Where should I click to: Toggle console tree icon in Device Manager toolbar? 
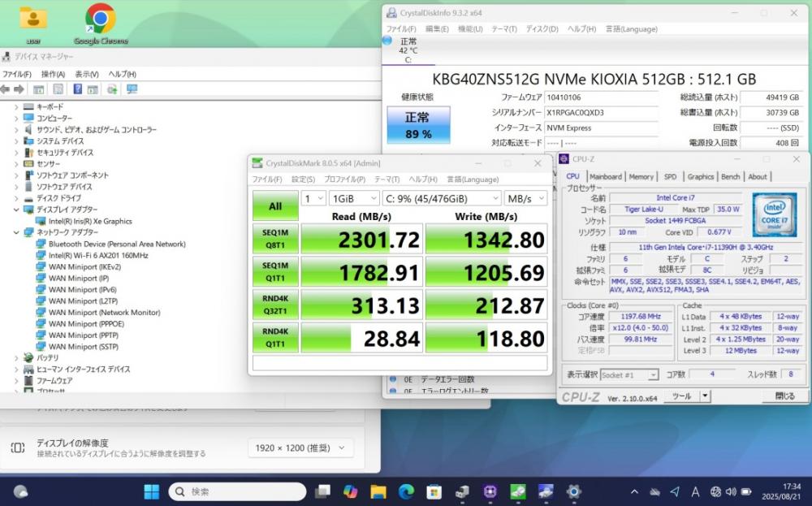tap(38, 89)
